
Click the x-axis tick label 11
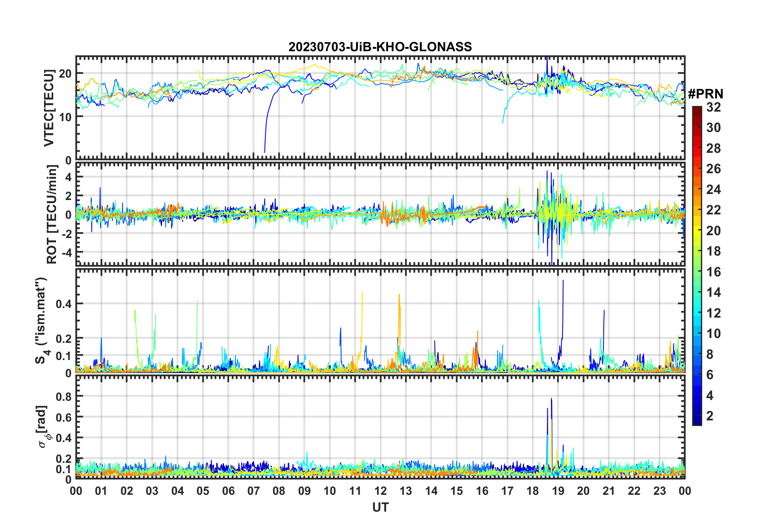click(x=355, y=491)
